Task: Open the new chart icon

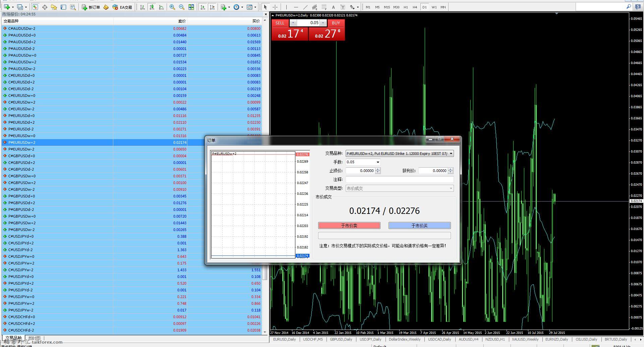Action: tap(7, 7)
